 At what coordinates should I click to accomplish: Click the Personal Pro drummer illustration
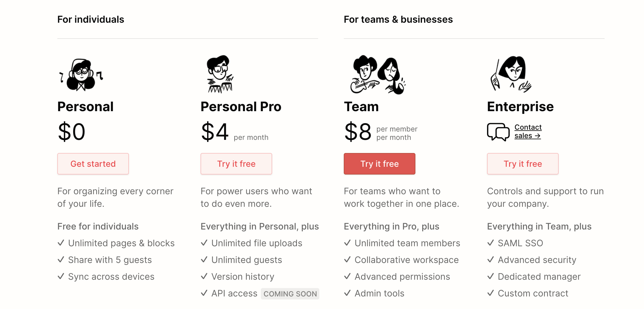tap(220, 74)
